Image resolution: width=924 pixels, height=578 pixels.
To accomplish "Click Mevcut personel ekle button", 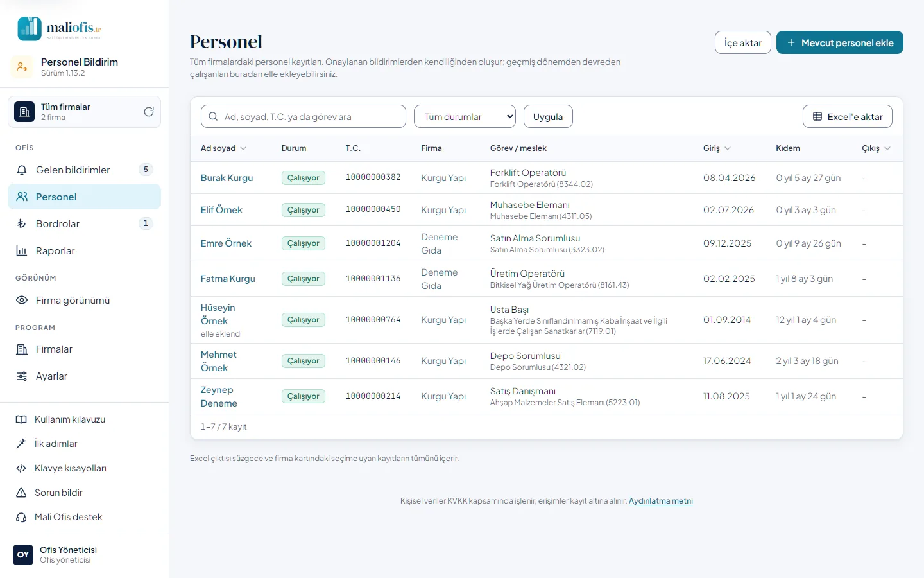I will pyautogui.click(x=840, y=43).
